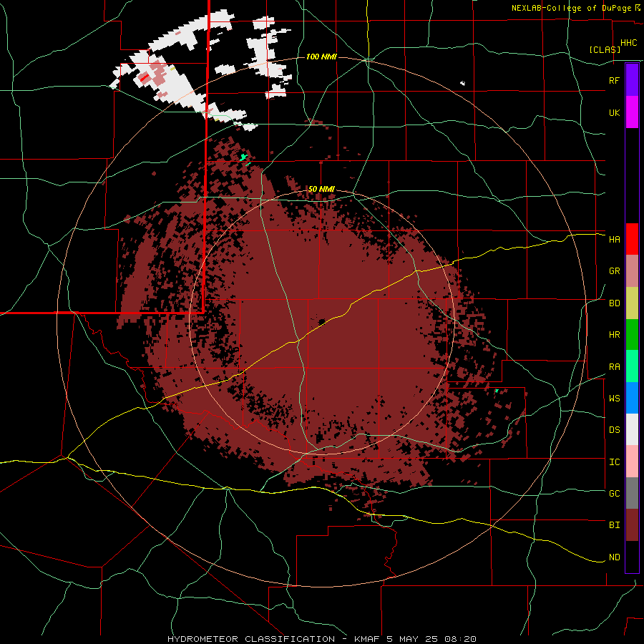The width and height of the screenshot is (644, 644).
Task: Click the BI dark-red legend swatch
Action: pyautogui.click(x=632, y=525)
